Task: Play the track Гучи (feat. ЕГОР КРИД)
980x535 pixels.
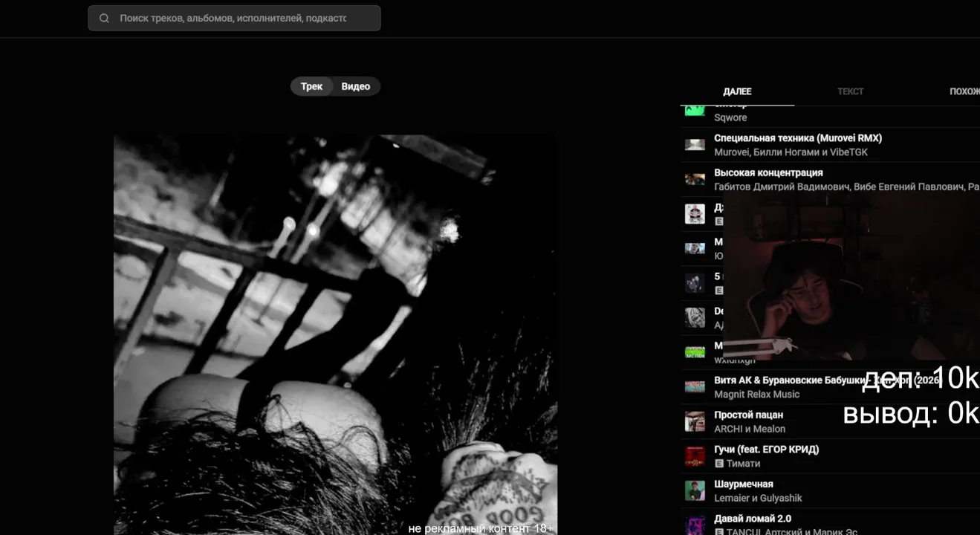Action: tap(767, 450)
